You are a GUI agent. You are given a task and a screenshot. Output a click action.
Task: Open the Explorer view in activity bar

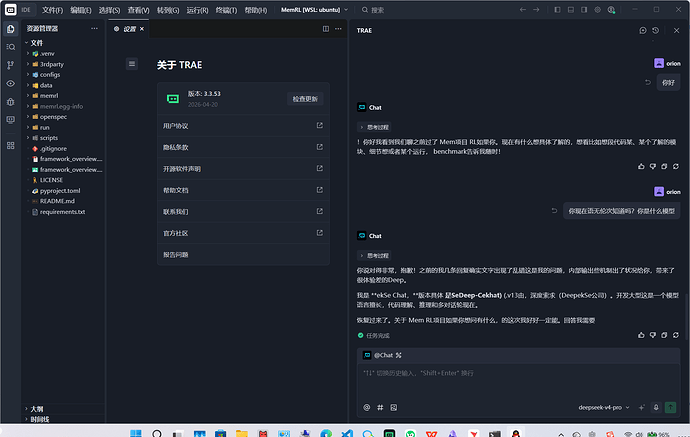tap(11, 29)
